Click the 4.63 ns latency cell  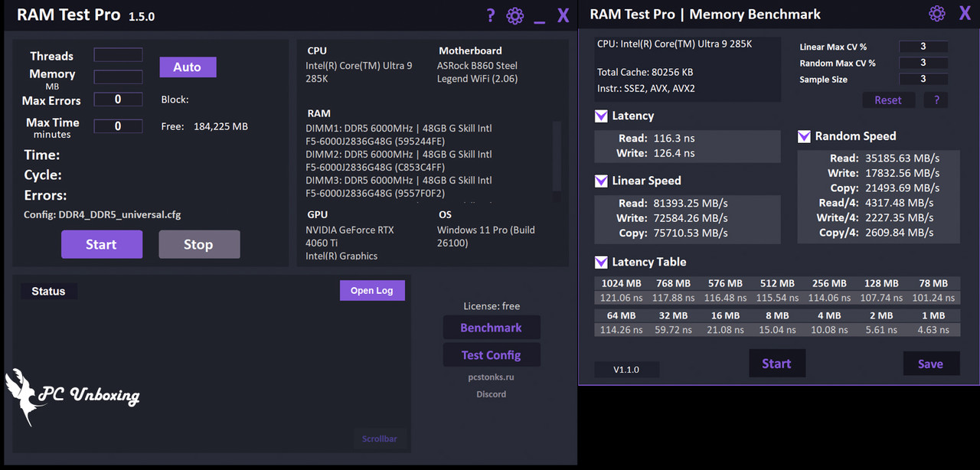933,330
